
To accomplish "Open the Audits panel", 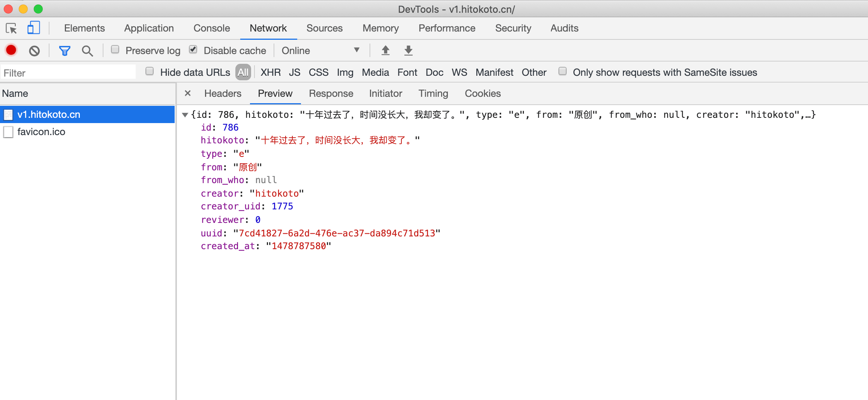I will click(x=564, y=28).
